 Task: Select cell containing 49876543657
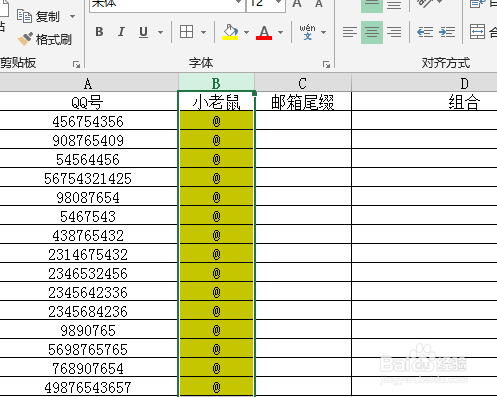coord(88,387)
